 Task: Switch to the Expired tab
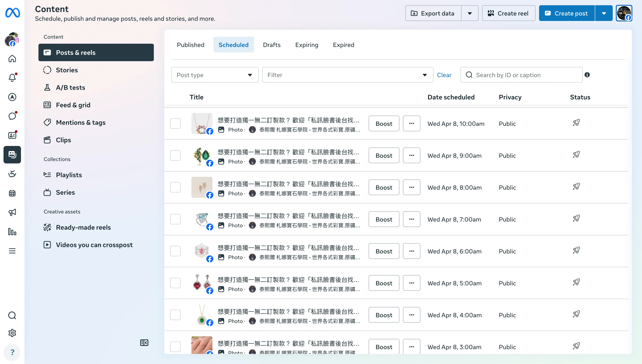344,45
